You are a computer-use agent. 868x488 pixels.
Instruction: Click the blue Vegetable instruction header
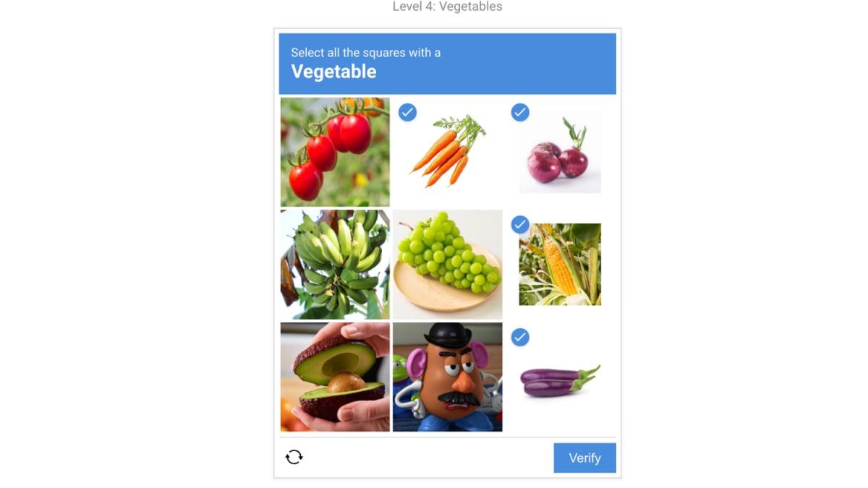(448, 64)
